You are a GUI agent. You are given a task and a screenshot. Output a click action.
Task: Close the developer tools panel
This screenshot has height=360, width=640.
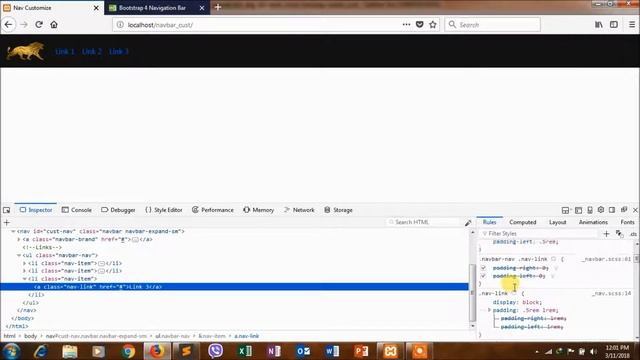[x=635, y=210]
